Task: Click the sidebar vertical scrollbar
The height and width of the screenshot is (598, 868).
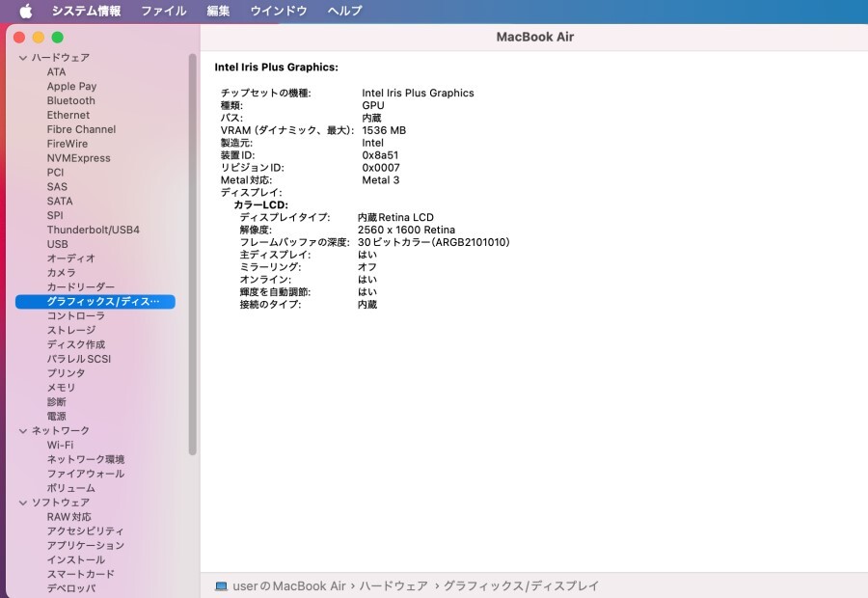Action: click(x=193, y=255)
